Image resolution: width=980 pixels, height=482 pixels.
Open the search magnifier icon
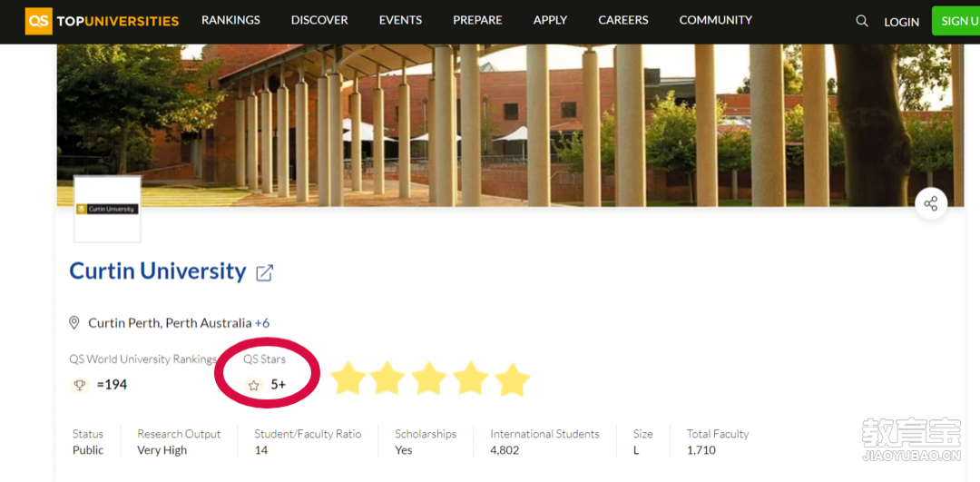[x=862, y=21]
